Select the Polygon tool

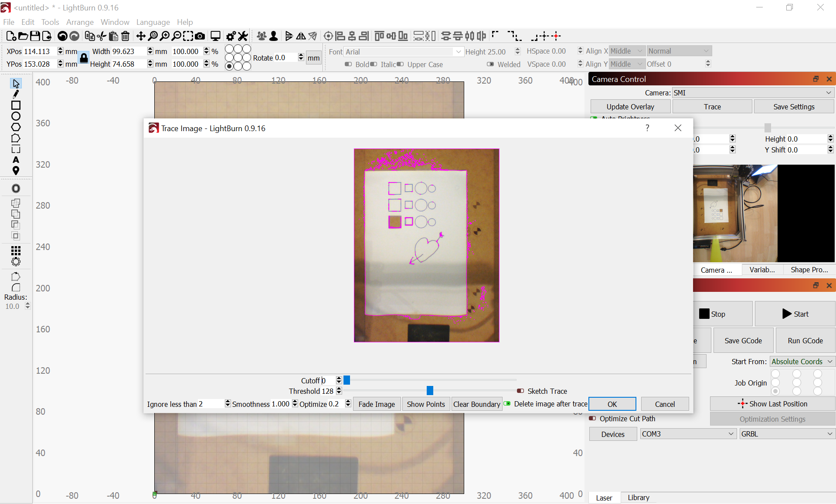click(x=16, y=127)
